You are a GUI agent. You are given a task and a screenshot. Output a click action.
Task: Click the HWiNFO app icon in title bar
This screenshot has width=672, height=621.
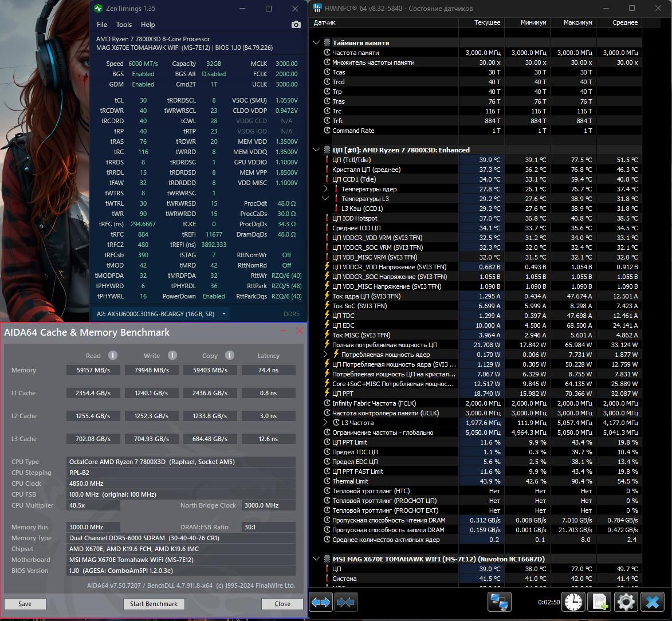[317, 8]
